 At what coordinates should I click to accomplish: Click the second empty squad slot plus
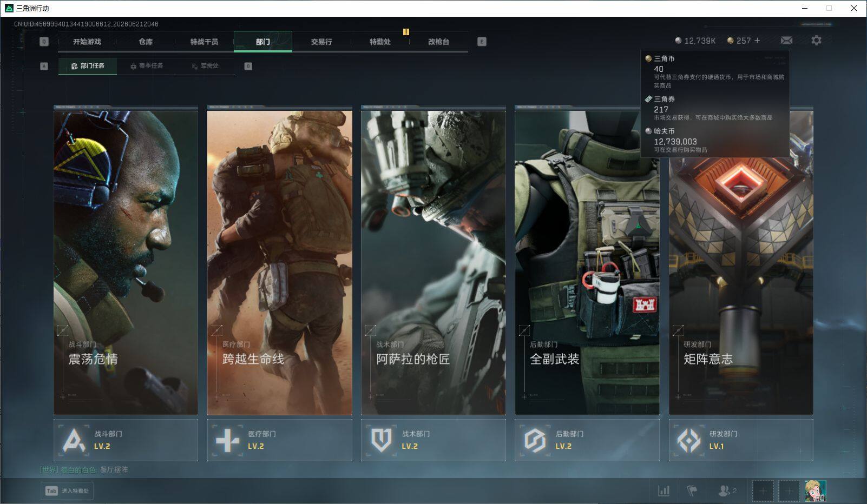(x=789, y=491)
